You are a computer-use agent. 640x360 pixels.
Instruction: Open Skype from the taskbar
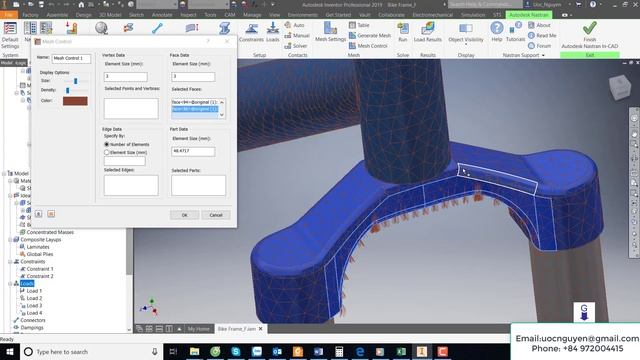(236, 351)
